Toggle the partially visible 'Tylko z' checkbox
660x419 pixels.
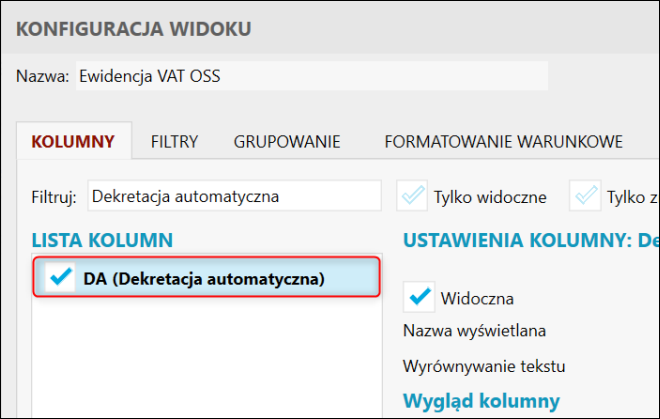pyautogui.click(x=587, y=196)
